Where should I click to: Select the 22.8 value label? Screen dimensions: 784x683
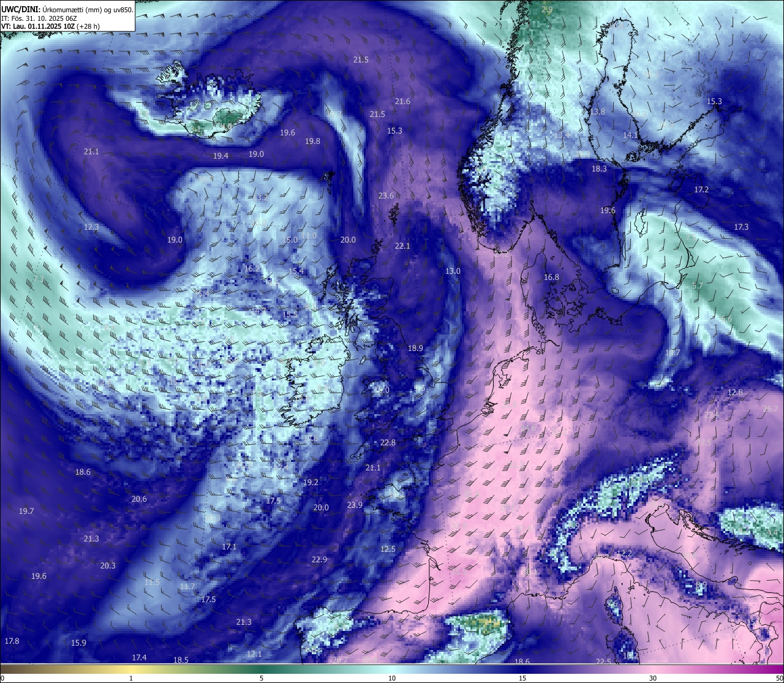coord(388,442)
